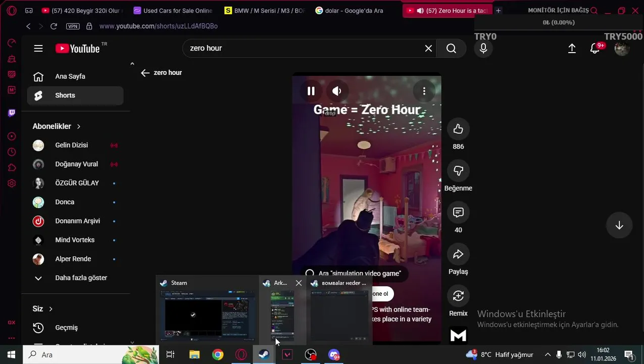Viewport: 644px width, 364px height.
Task: Open the YouTube notifications bell
Action: (x=595, y=49)
